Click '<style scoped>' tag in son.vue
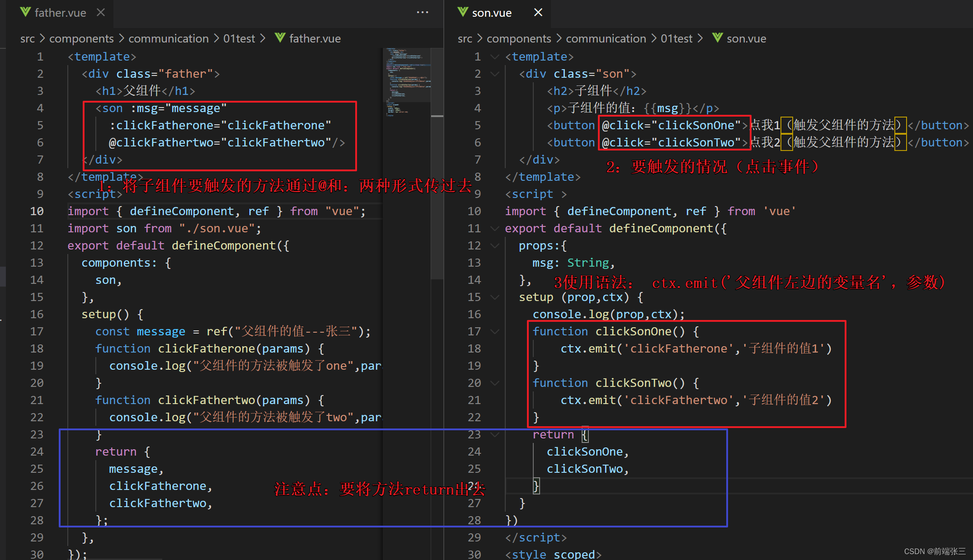This screenshot has width=973, height=560. point(554,554)
